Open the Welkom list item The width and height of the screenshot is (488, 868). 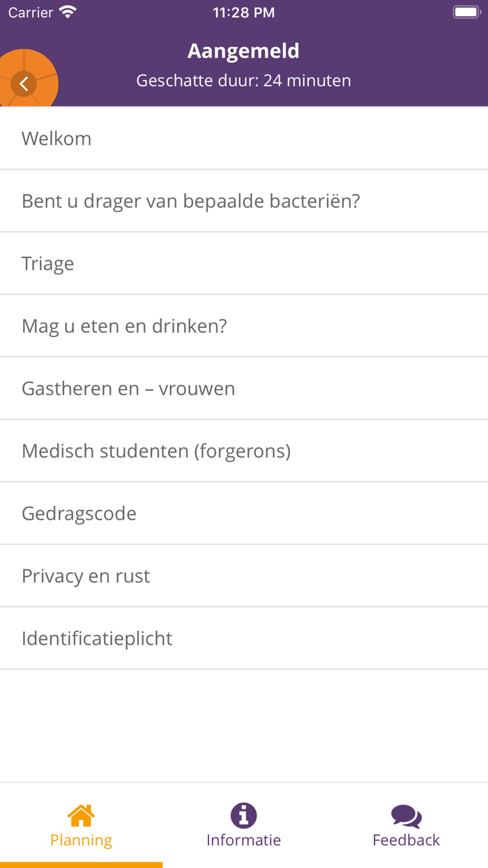pyautogui.click(x=244, y=138)
